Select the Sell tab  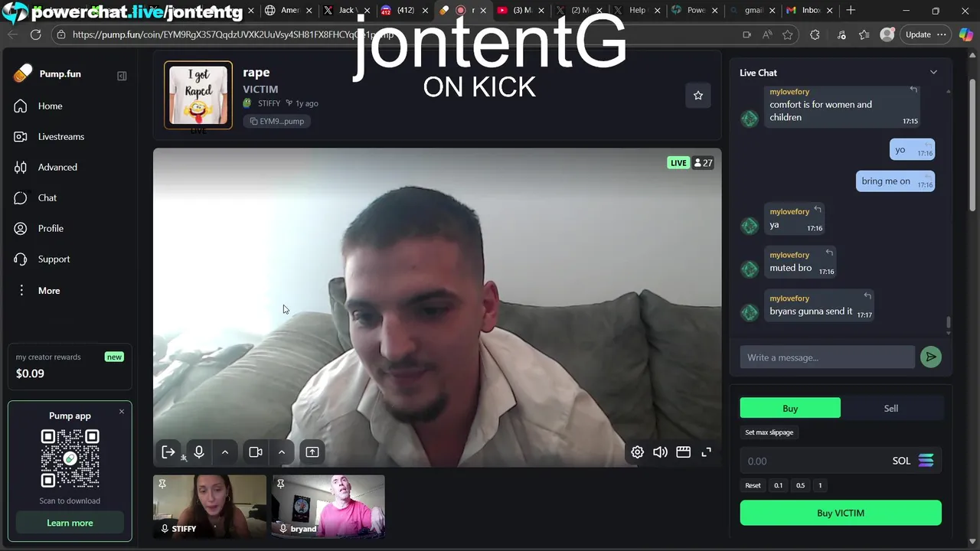click(891, 409)
